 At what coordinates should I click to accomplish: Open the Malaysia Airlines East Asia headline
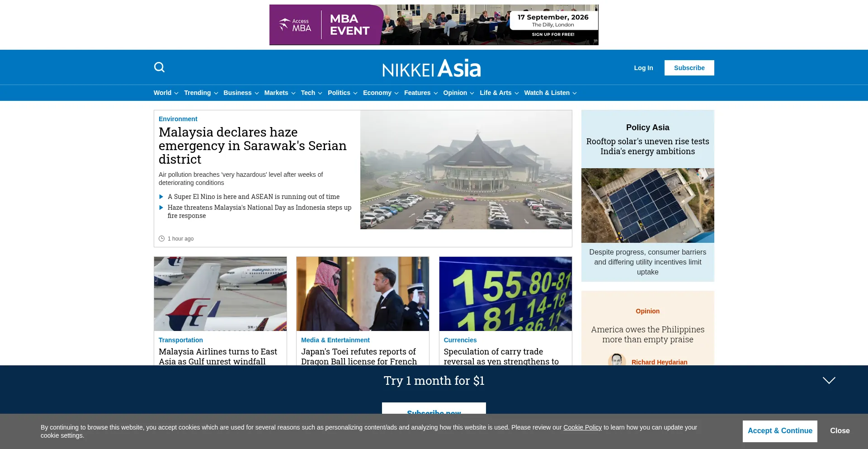pyautogui.click(x=218, y=356)
